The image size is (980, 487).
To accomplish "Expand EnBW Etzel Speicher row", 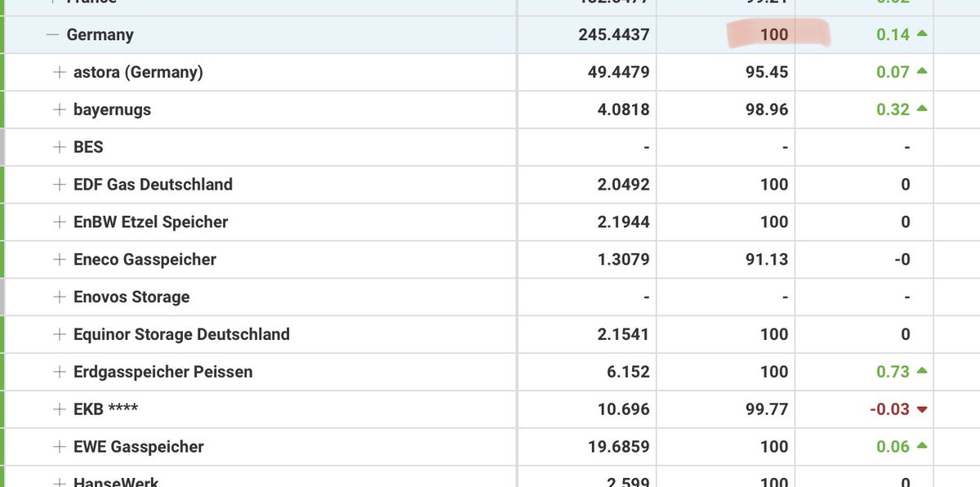I will 59,222.
